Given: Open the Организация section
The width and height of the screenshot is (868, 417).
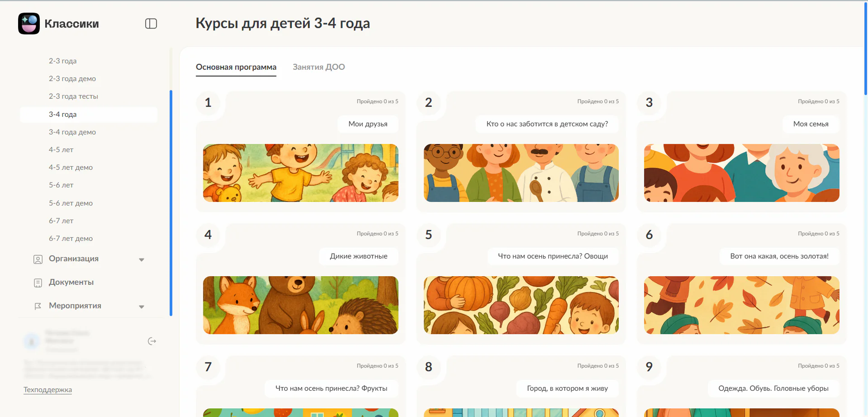Looking at the screenshot, I should 74,259.
